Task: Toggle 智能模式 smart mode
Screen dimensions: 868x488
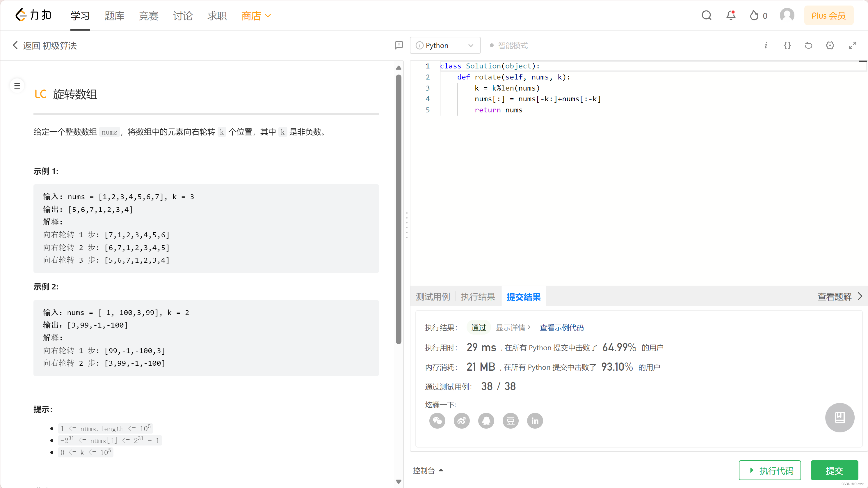Action: coord(508,45)
